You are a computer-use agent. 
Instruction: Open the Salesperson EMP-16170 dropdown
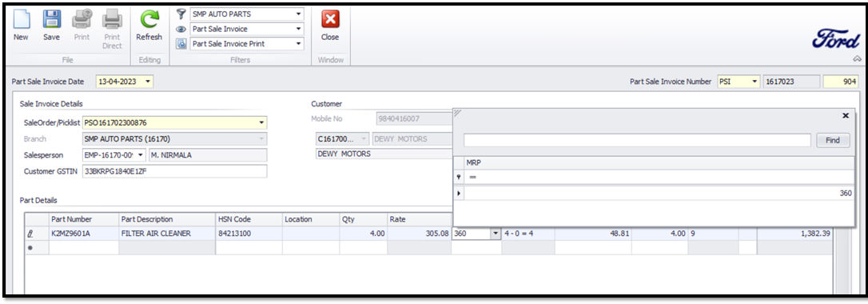141,155
